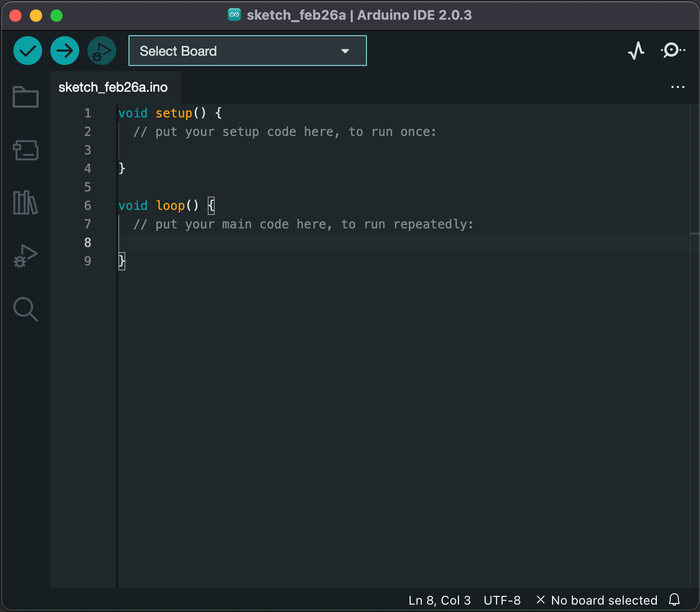The width and height of the screenshot is (700, 612).
Task: Open the Sketchbook folder panel
Action: click(25, 97)
